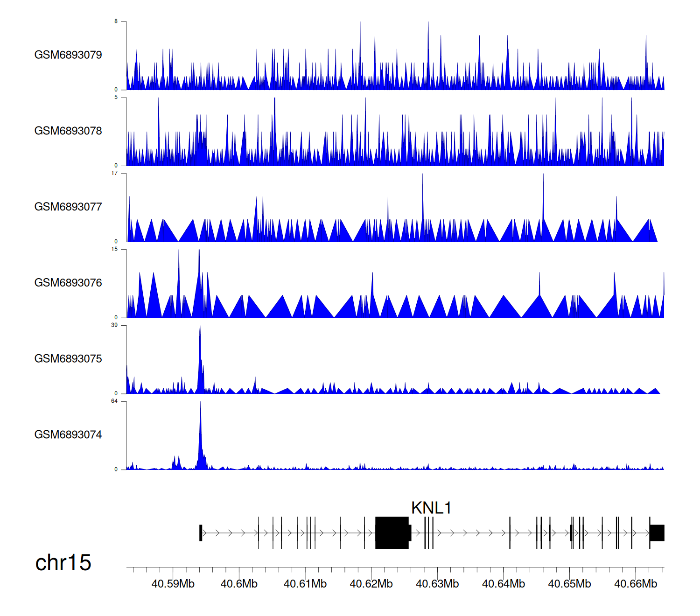Screen dimensions: 700x616
Task: Click the 40.64Mb axis label
Action: coord(503,584)
